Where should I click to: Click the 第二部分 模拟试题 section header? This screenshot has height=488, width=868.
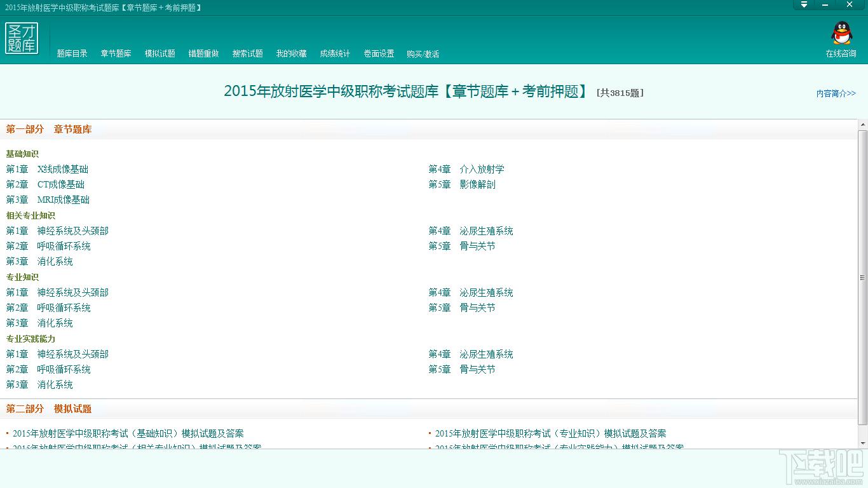[49, 409]
